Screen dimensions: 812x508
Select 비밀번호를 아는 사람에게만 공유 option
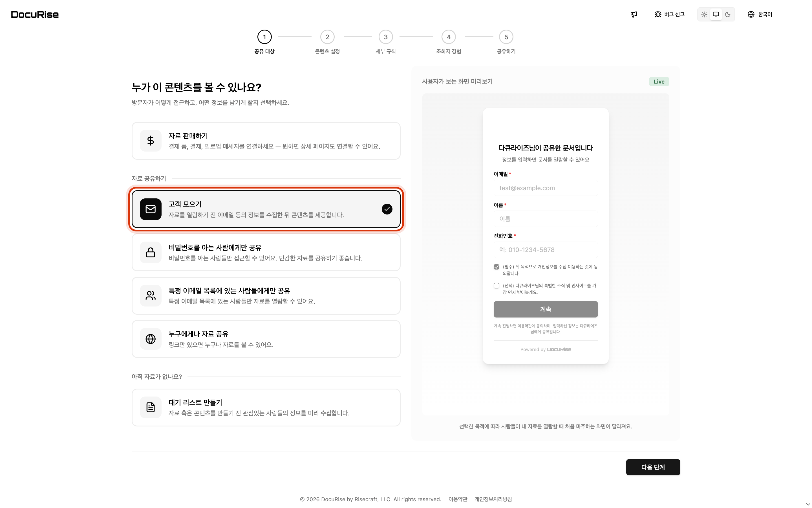215,248
